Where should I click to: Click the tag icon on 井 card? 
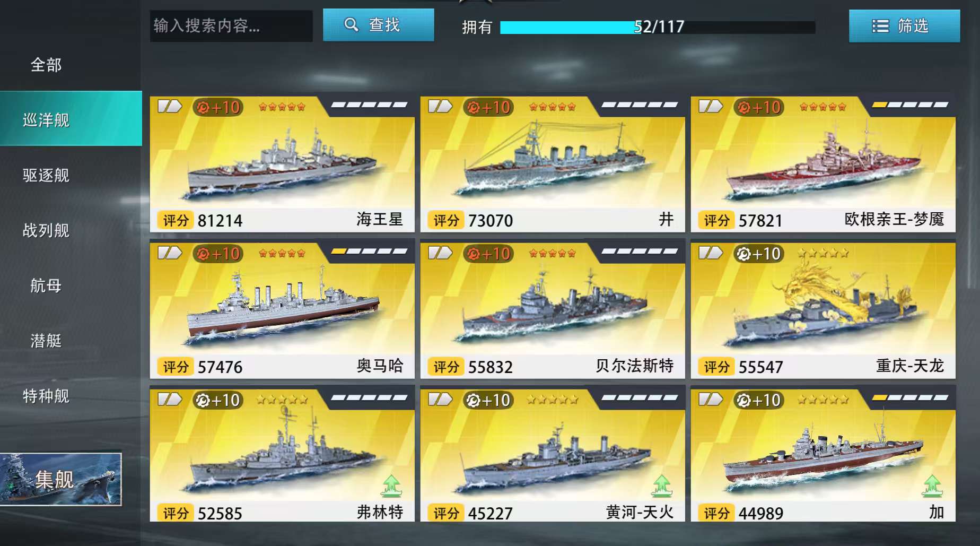[440, 107]
